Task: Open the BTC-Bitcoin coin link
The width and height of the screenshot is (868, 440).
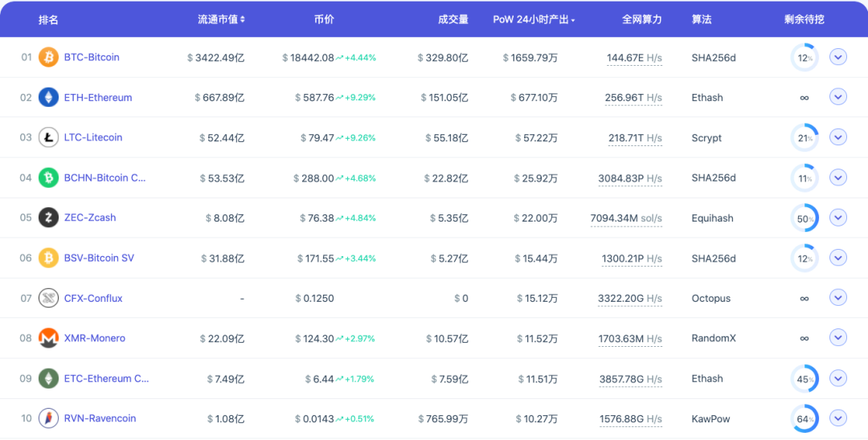Action: point(92,58)
